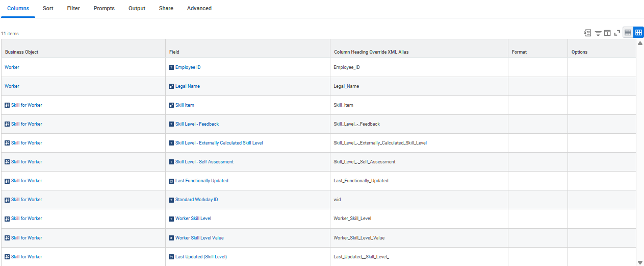Export the table to Excel
The width and height of the screenshot is (644, 266).
coord(588,33)
